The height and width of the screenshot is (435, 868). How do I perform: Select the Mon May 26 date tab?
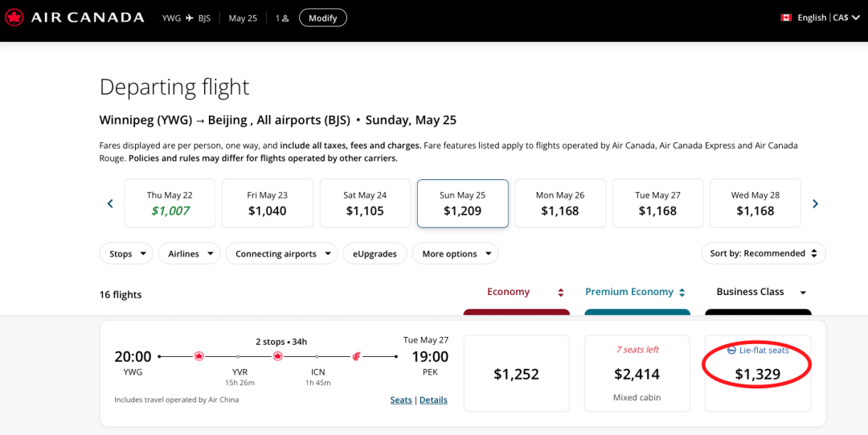click(560, 203)
